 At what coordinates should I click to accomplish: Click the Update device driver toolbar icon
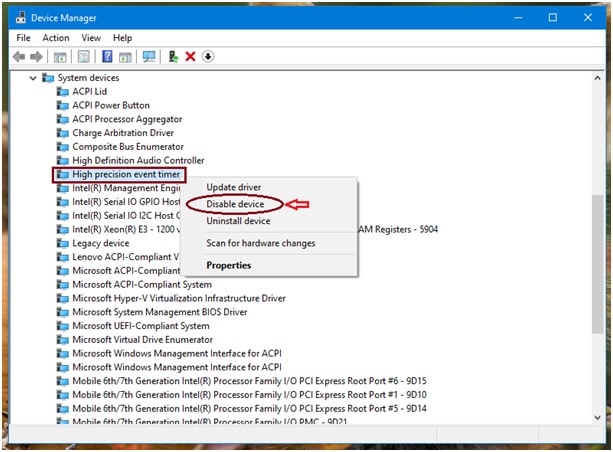[173, 57]
